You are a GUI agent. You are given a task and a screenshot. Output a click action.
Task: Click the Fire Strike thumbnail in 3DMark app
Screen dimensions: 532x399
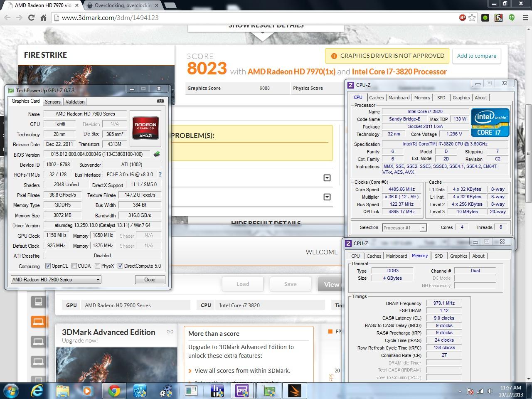click(116, 365)
